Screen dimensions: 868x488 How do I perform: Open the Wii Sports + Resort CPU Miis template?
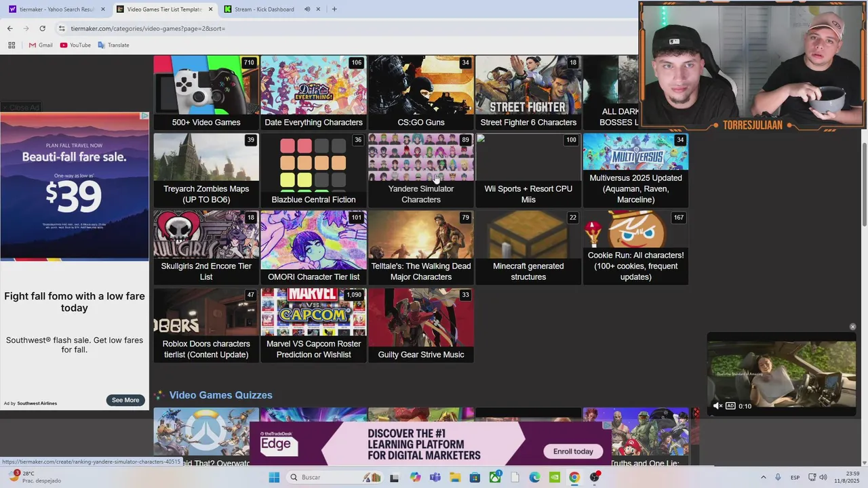pyautogui.click(x=528, y=170)
